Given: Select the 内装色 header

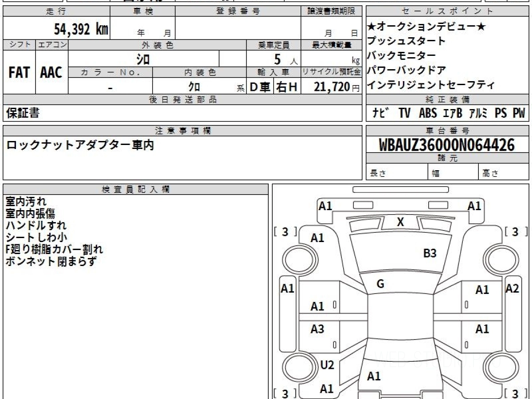Looking at the screenshot, I should tap(199, 72).
